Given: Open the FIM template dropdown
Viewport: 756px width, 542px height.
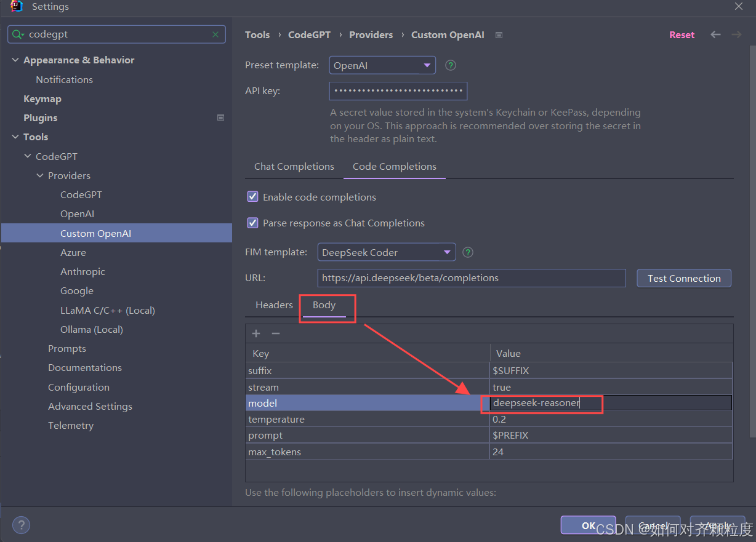Looking at the screenshot, I should pos(387,252).
